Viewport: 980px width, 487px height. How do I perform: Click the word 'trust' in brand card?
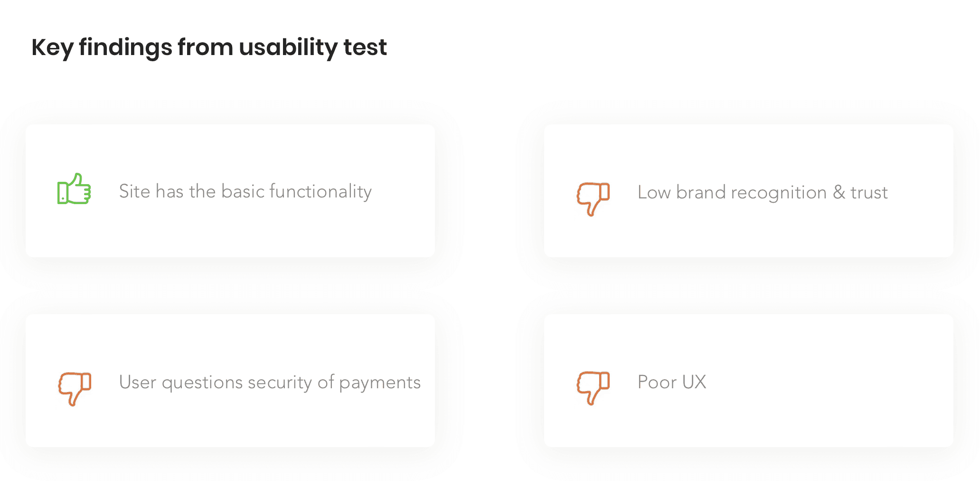(x=869, y=193)
